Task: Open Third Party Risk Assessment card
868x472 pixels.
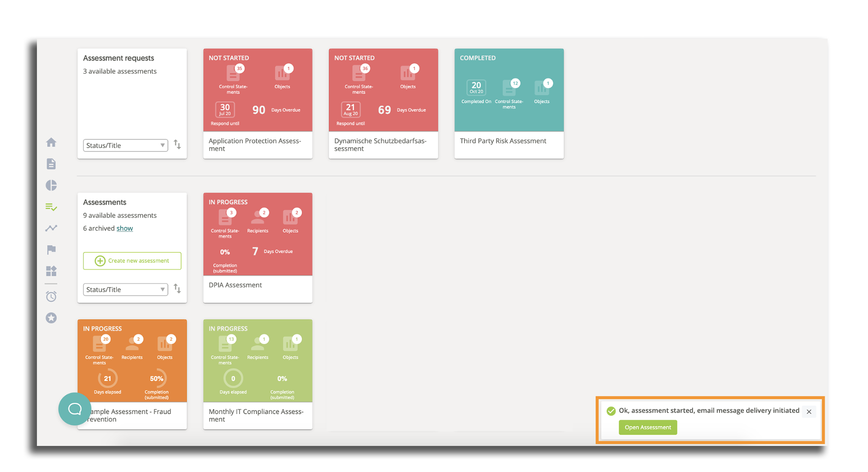Action: tap(509, 103)
